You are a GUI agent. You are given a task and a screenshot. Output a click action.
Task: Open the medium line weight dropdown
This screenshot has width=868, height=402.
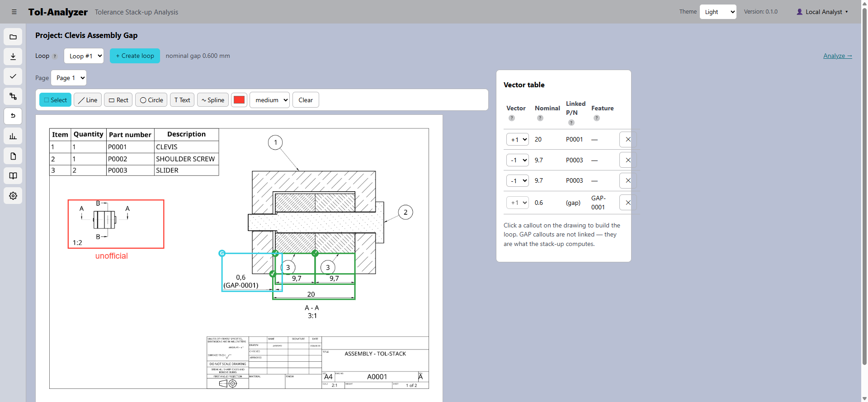click(x=270, y=100)
